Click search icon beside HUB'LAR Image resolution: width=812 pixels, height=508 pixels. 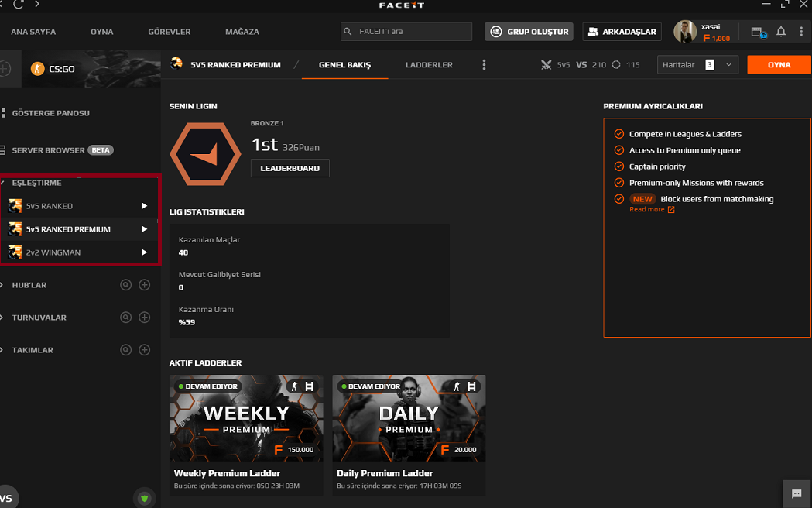(x=126, y=285)
